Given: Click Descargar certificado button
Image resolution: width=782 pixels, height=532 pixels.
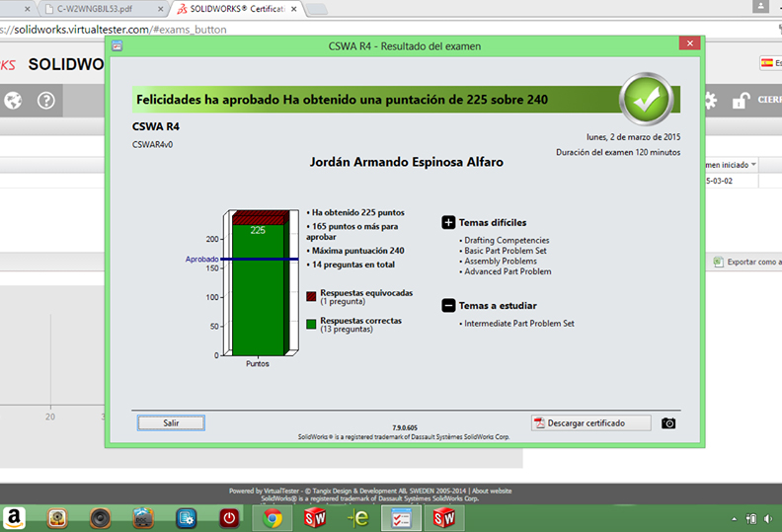Looking at the screenshot, I should click(590, 422).
